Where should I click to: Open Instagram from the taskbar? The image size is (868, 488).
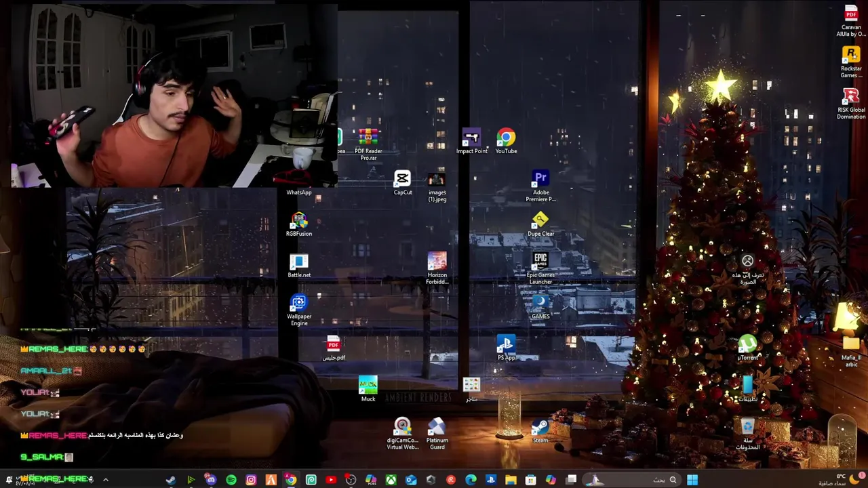pyautogui.click(x=251, y=480)
